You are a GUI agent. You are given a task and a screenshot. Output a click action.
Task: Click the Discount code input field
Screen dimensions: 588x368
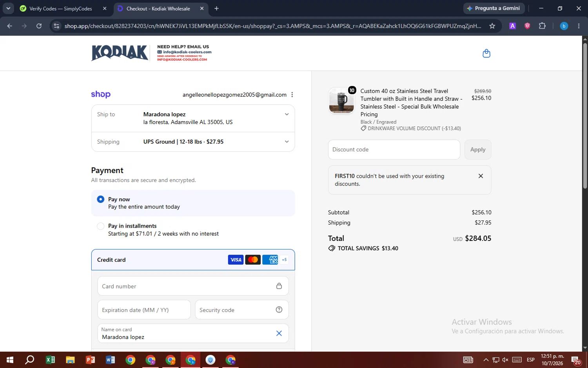(x=394, y=149)
